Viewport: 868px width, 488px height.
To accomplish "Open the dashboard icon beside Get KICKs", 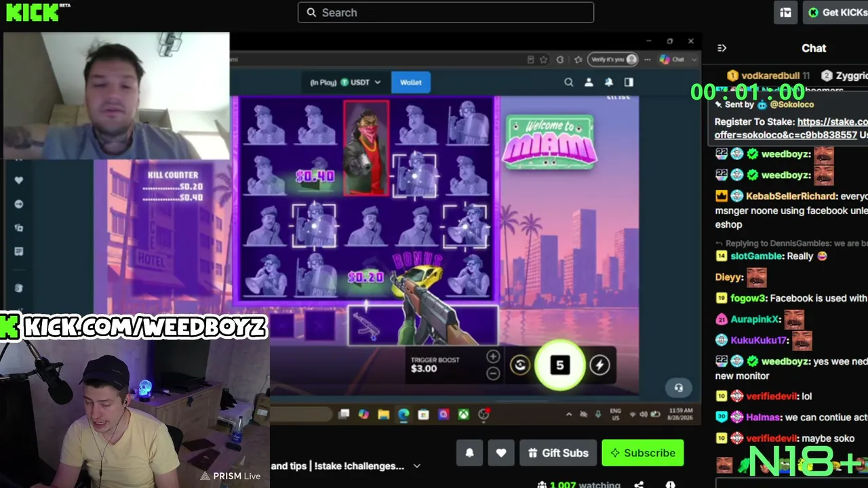I will 785,12.
